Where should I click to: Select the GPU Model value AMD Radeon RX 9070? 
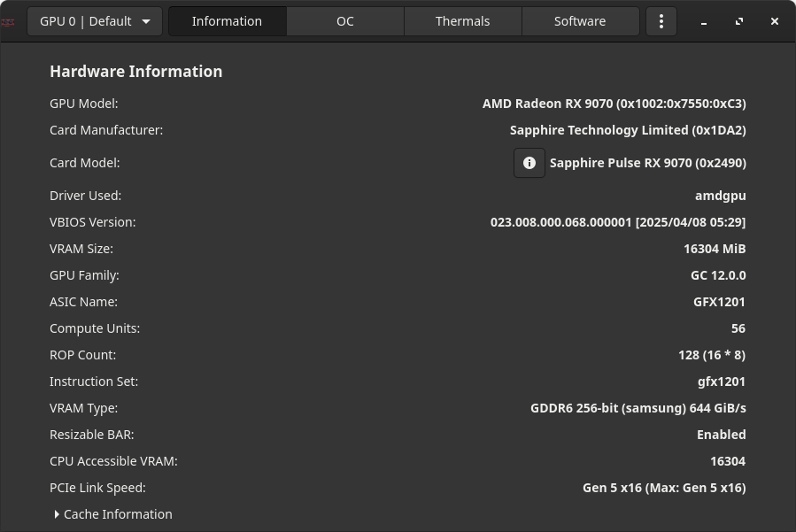614,104
